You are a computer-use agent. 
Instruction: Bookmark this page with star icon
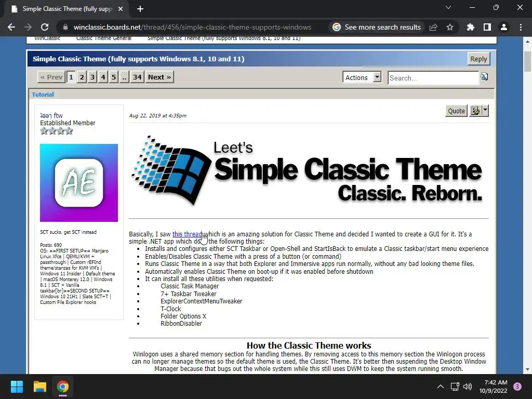coord(450,27)
